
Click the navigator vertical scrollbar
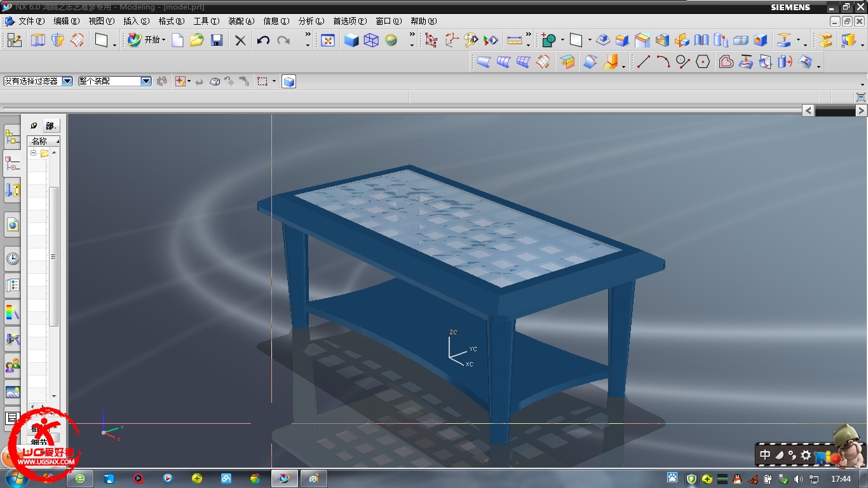[54, 257]
